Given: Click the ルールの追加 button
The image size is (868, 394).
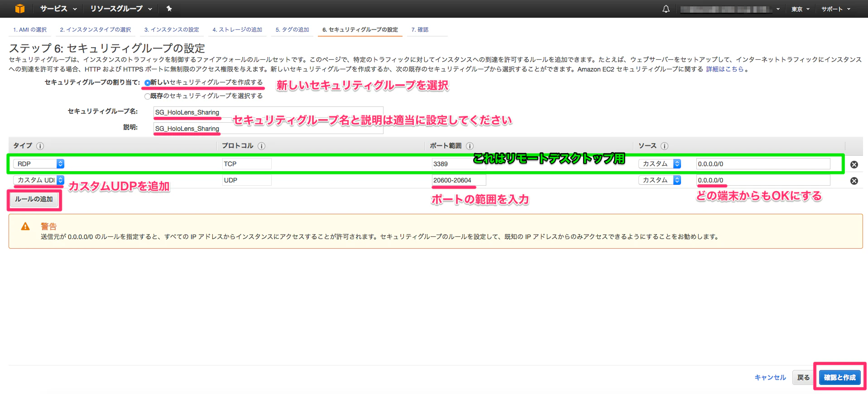Looking at the screenshot, I should tap(34, 199).
